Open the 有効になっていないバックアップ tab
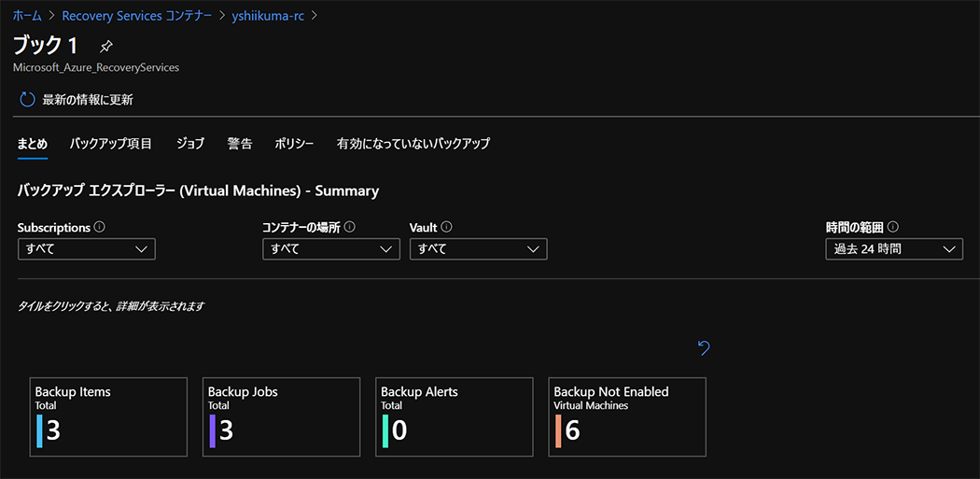The height and width of the screenshot is (479, 980). point(413,144)
